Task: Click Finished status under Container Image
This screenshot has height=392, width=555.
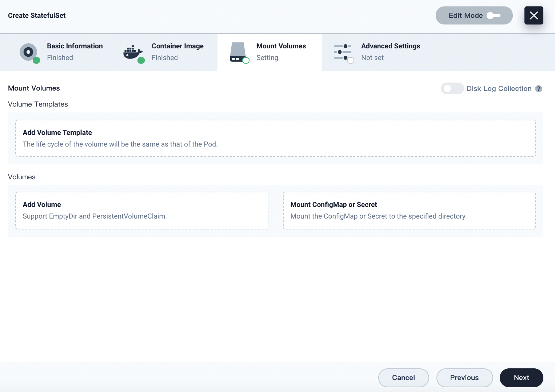Action: click(165, 58)
